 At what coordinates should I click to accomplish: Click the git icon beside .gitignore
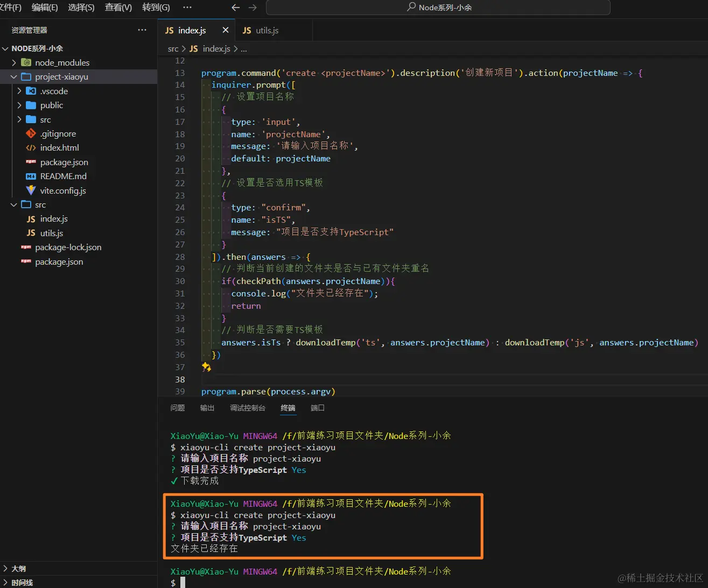pos(31,133)
